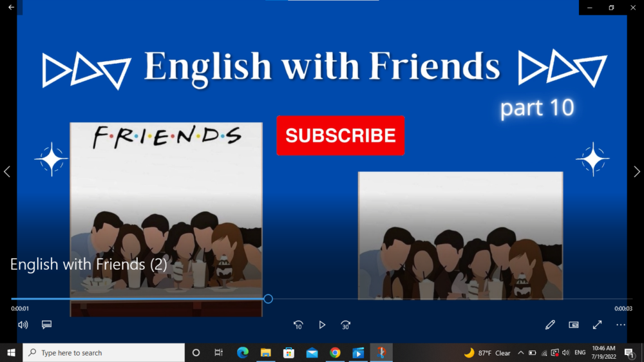Open the ENG language input switcher

pyautogui.click(x=580, y=353)
